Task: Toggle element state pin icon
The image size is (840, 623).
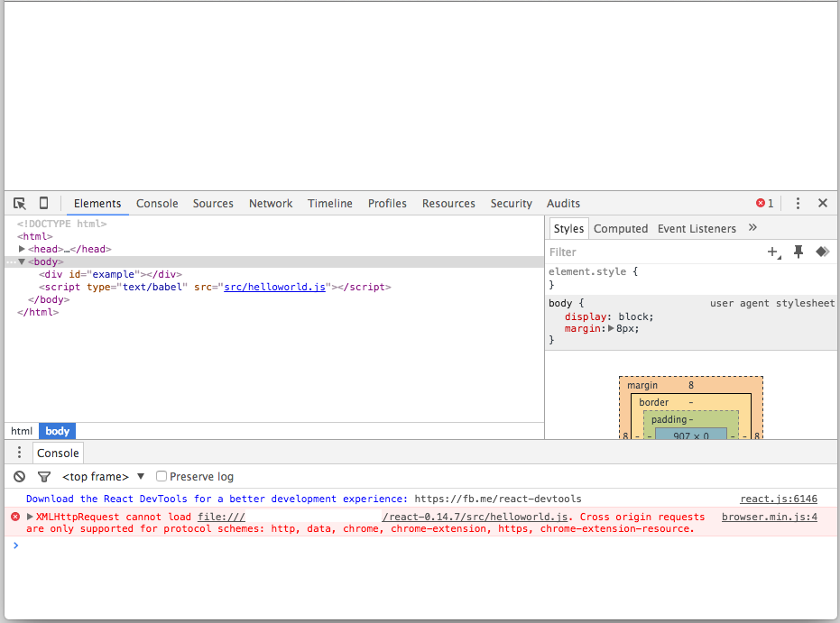Action: (798, 252)
